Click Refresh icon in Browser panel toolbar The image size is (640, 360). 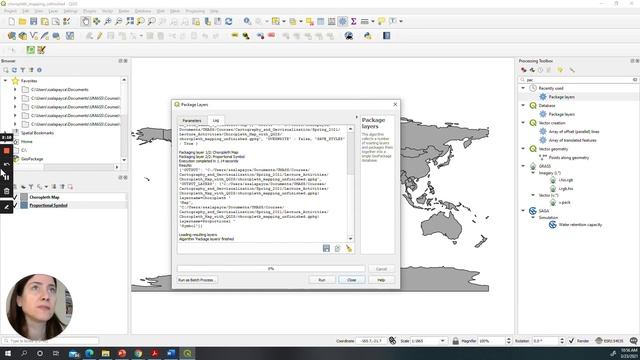pyautogui.click(x=14, y=70)
